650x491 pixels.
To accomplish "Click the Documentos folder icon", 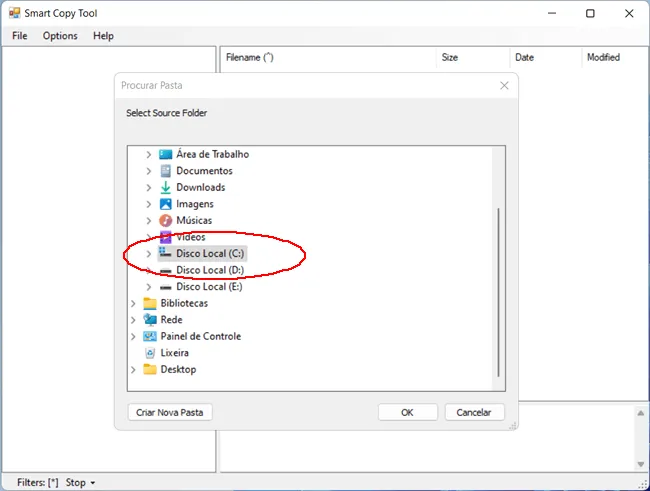I will [165, 171].
